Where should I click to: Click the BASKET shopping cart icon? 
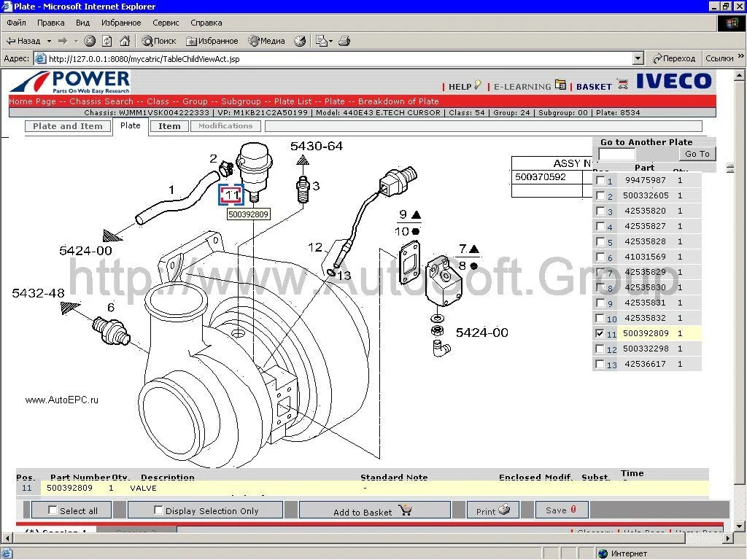pos(622,85)
